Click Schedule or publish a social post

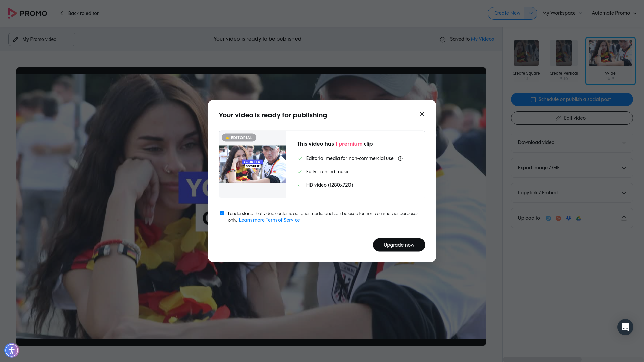(x=572, y=99)
